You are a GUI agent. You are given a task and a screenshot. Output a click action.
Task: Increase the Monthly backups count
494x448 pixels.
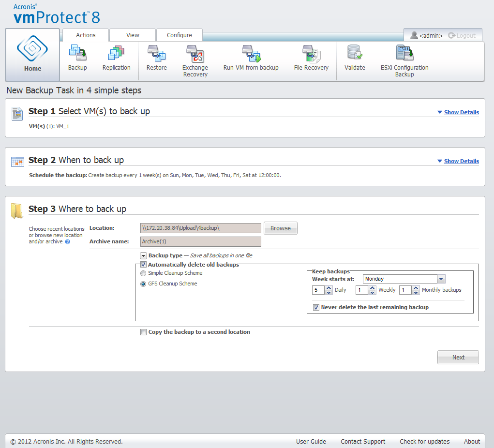tap(416, 288)
